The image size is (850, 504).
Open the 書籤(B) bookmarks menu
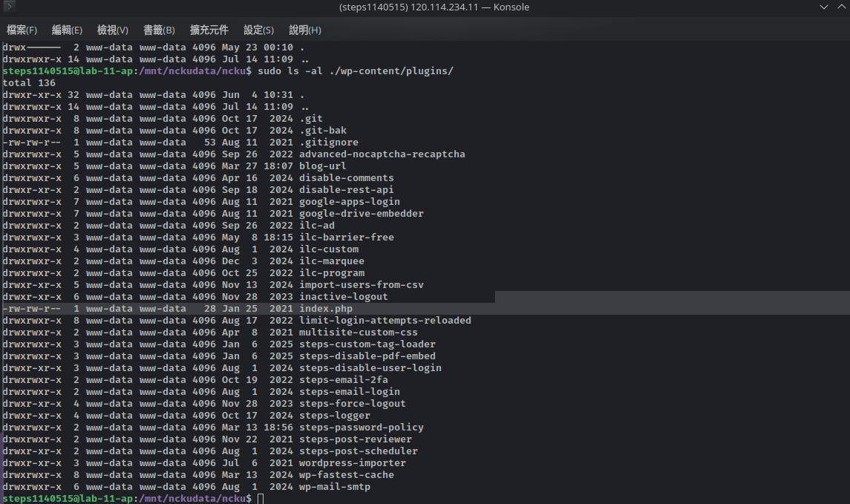tap(159, 30)
